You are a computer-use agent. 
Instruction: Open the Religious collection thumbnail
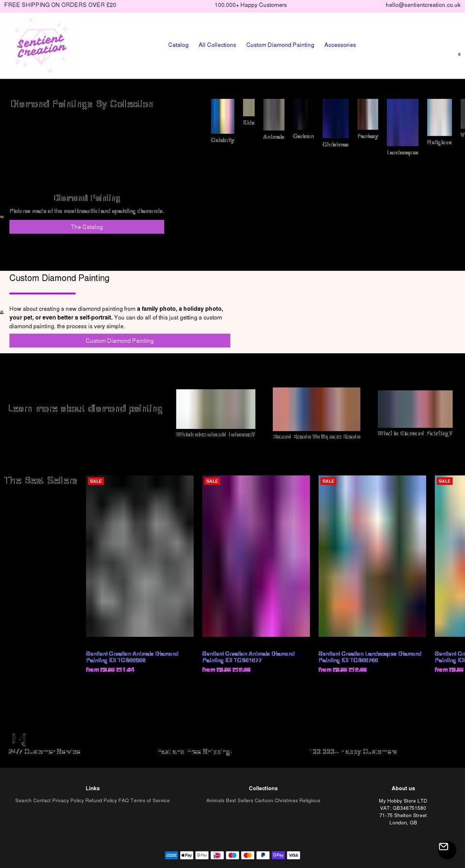coord(439,117)
